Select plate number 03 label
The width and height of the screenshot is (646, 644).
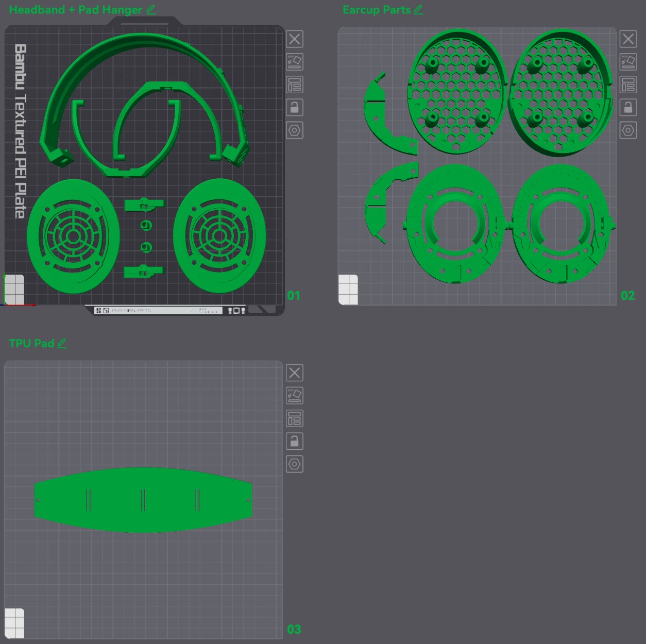294,630
